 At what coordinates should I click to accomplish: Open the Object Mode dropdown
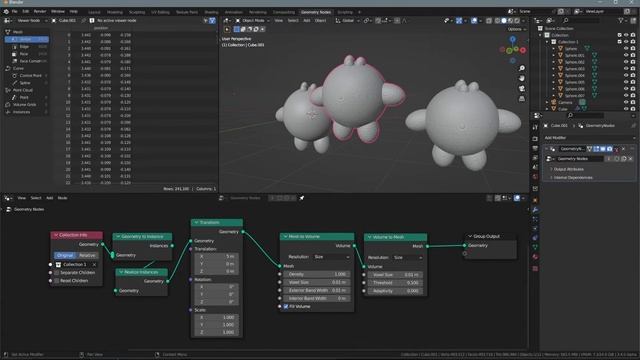[x=253, y=20]
